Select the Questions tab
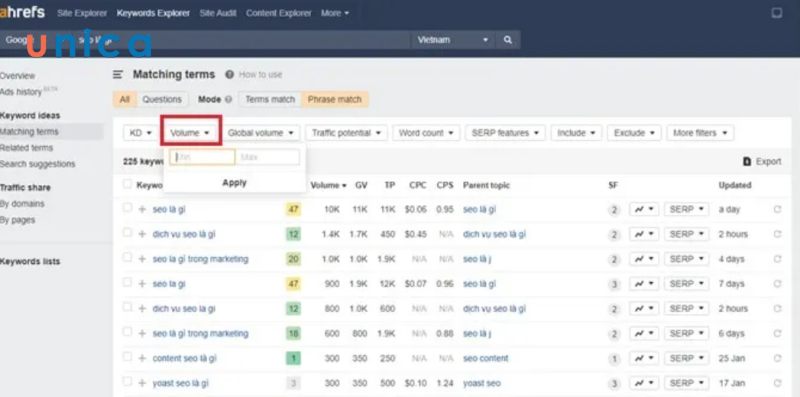Screen dimensions: 800x397 162,100
